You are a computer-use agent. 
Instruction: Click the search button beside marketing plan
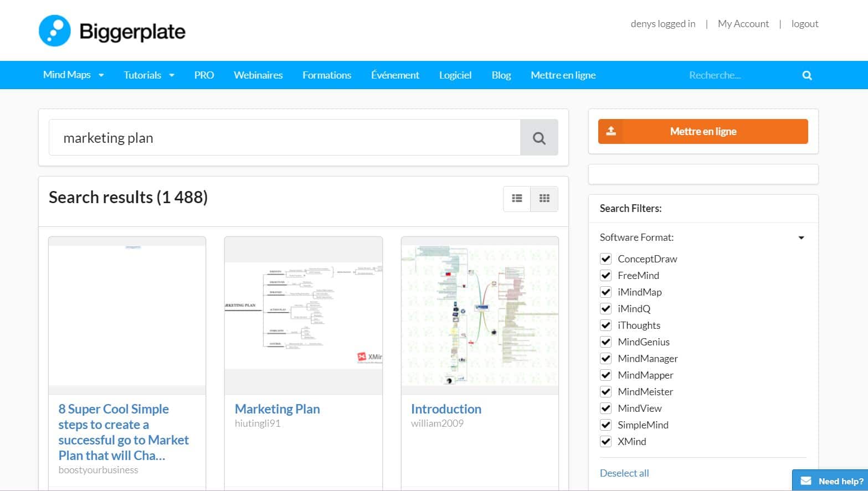coord(539,138)
